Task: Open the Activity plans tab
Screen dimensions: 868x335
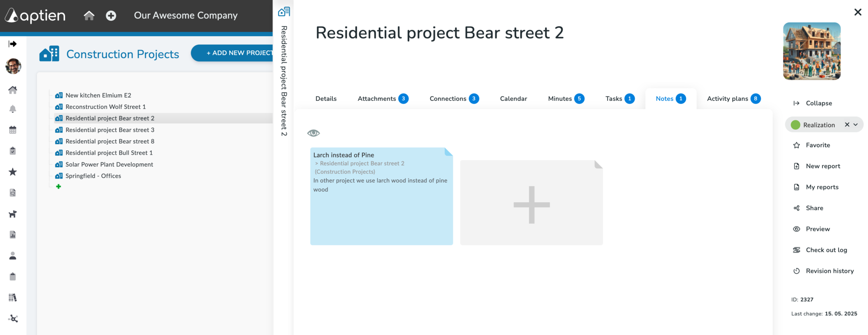Action: [x=734, y=99]
